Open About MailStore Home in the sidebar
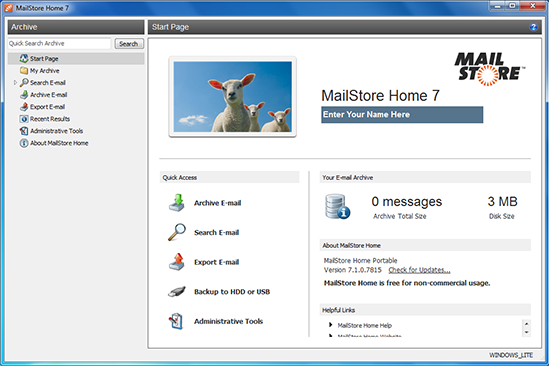 coord(59,143)
